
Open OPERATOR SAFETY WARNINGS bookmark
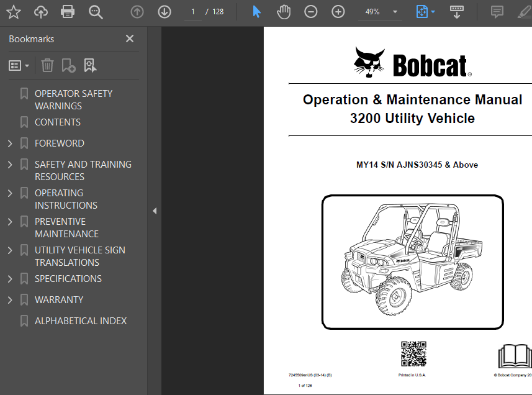74,100
